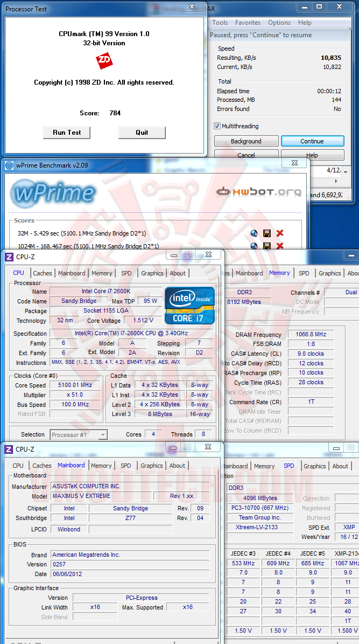Click CAS# Latency value 9.0 clocks
Screen dimensions: 359x644
(x=311, y=354)
